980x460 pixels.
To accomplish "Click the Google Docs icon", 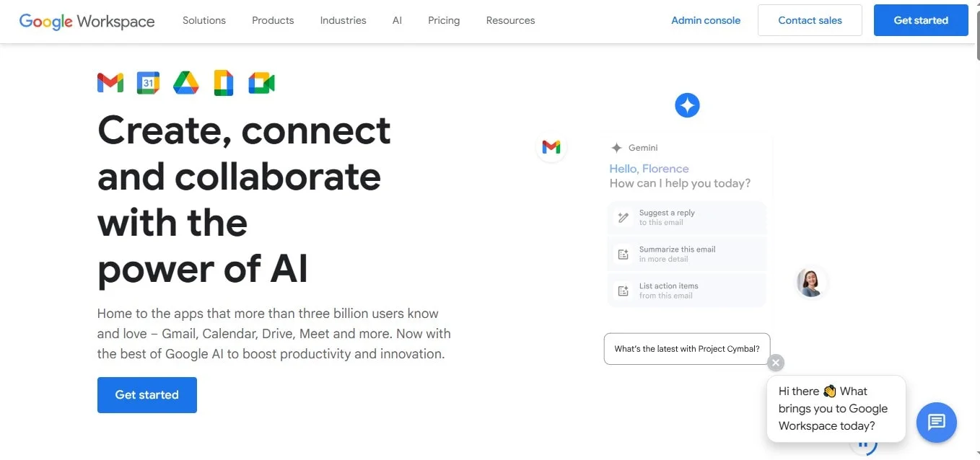I will coord(224,82).
